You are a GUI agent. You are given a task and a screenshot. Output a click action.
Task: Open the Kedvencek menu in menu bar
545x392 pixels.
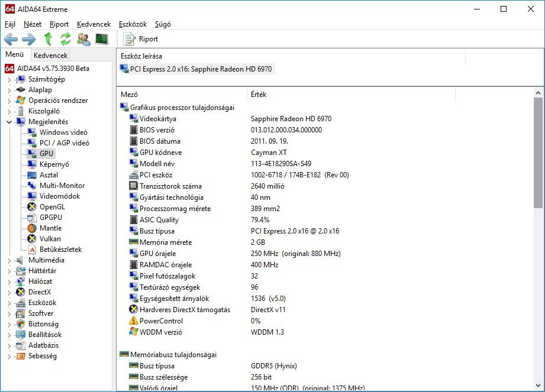coord(94,24)
